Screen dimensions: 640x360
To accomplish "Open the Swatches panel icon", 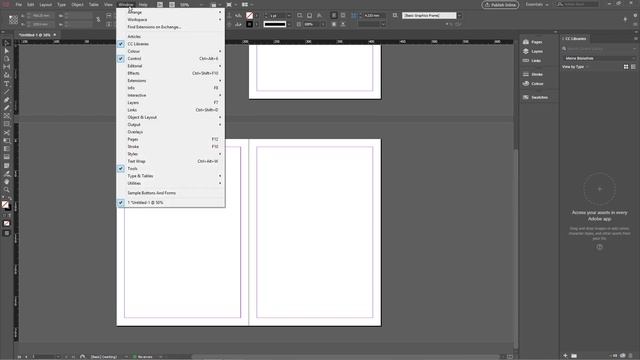I will (x=526, y=98).
